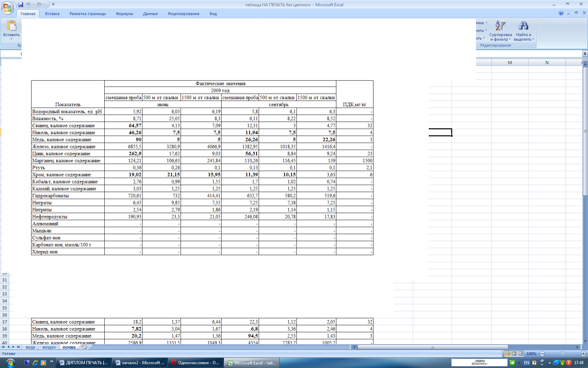This screenshot has height=368, width=588.
Task: Open Sort and Filter (Сортировка и фильтр)
Action: point(500,30)
